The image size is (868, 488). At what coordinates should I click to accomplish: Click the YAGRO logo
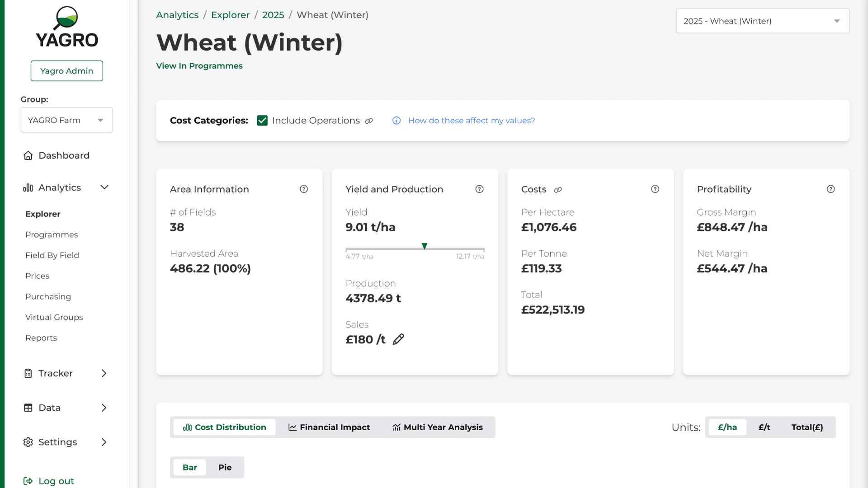67,27
